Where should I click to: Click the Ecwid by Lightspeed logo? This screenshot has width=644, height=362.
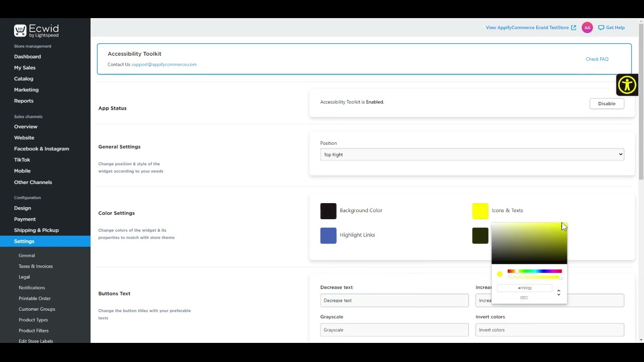(x=36, y=31)
